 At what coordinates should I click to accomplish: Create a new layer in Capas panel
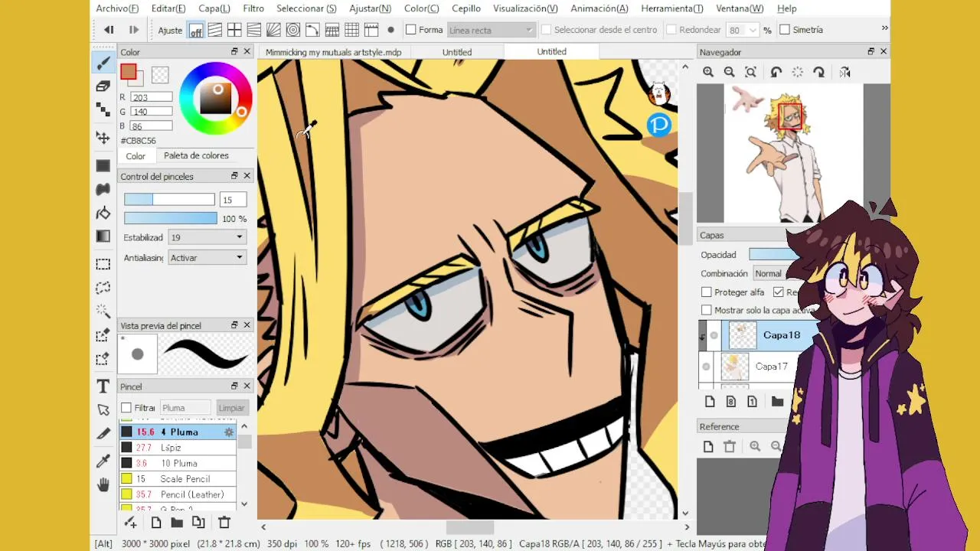click(x=709, y=402)
